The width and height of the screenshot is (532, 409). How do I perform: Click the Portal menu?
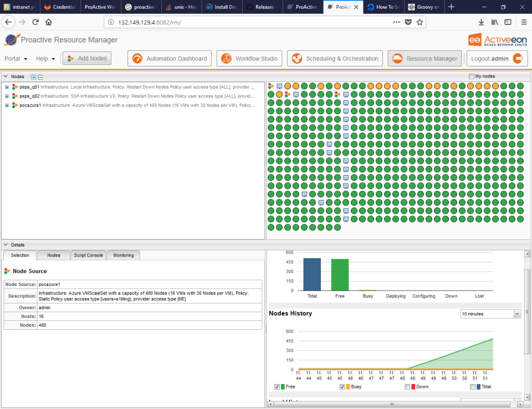pyautogui.click(x=14, y=58)
